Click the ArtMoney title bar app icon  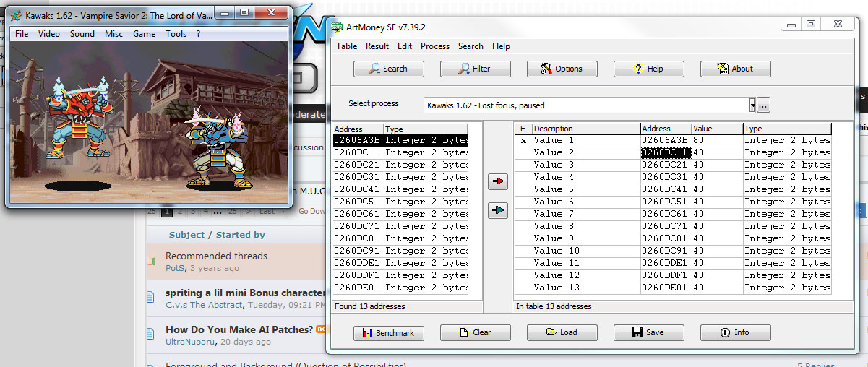pyautogui.click(x=337, y=27)
